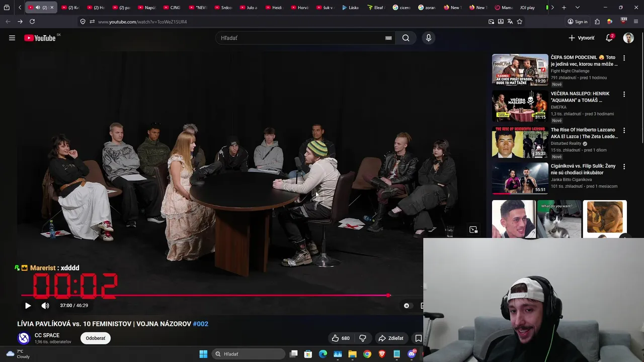Open more options for ČEPA SOM PODCENIL video

click(624, 58)
